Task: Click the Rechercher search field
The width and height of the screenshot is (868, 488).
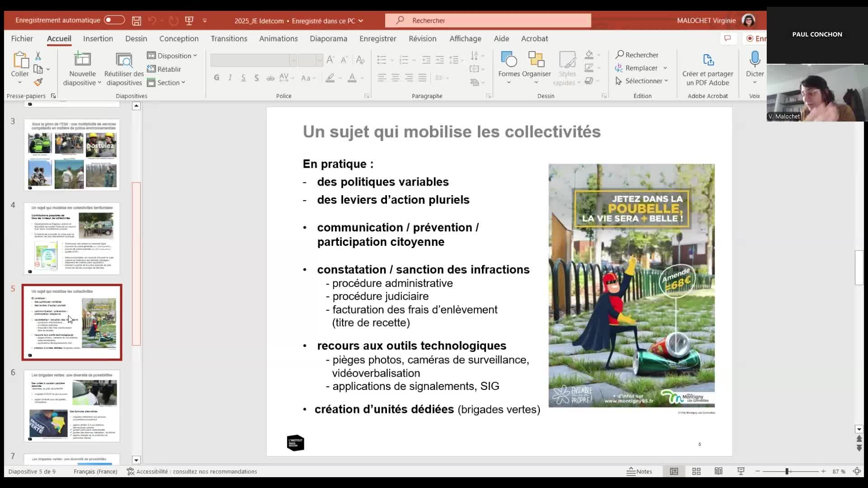Action: (488, 20)
